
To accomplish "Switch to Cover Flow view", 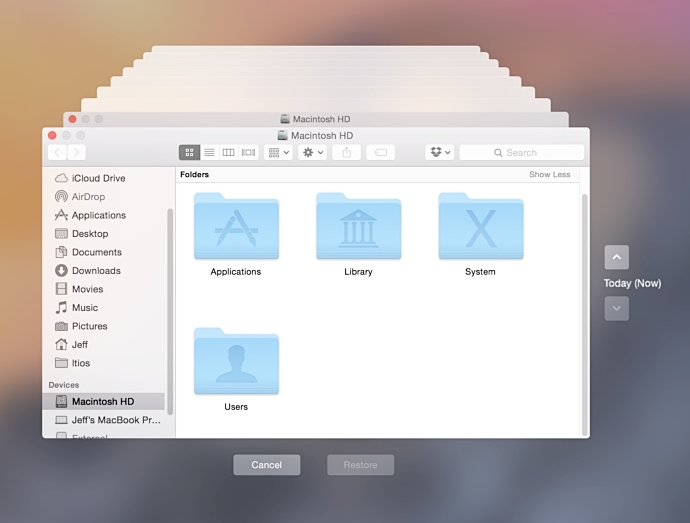I will tap(248, 153).
